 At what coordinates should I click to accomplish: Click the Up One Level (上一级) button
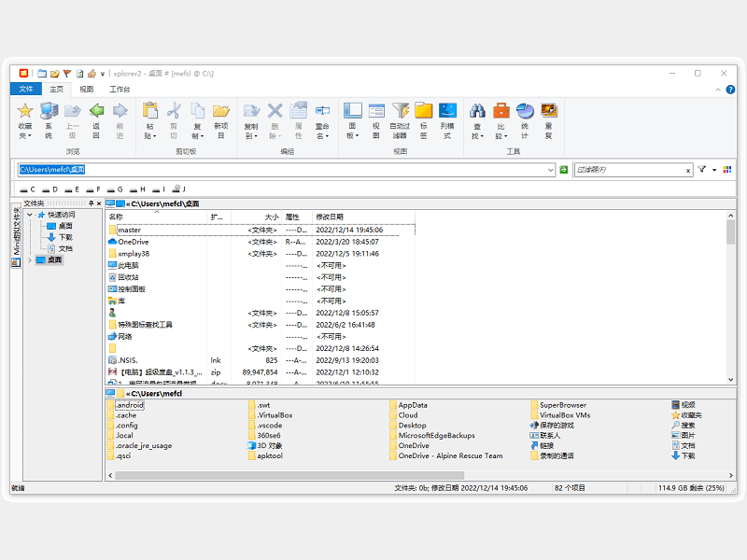[x=73, y=112]
